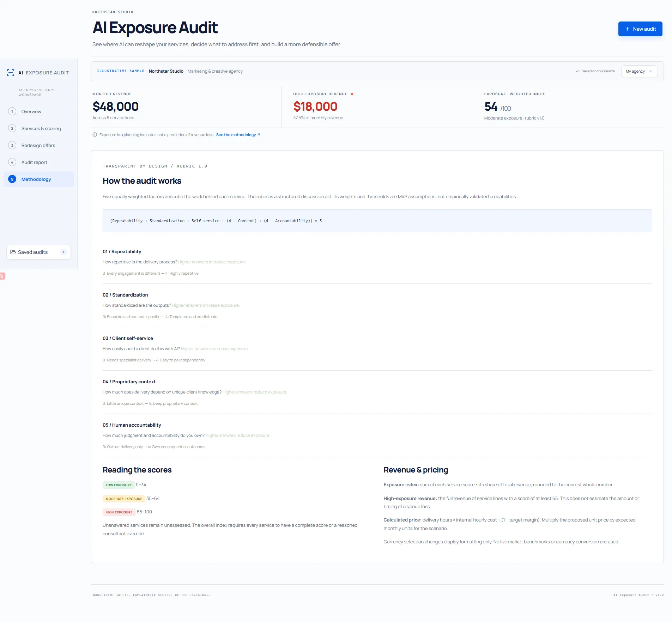This screenshot has height=622, width=672.
Task: Click the $48,000 monthly revenue value
Action: click(x=115, y=106)
